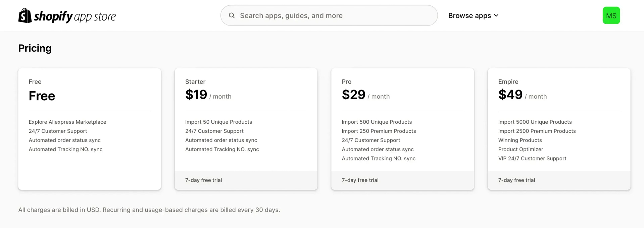Click 'Automated Tracking NO. sync' in Pro plan
The height and width of the screenshot is (228, 644).
pos(379,158)
